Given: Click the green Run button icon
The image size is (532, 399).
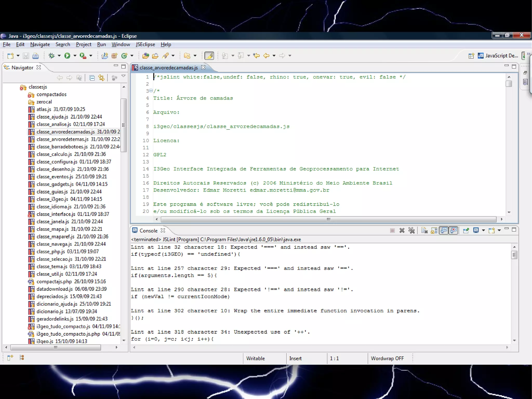Looking at the screenshot, I should 67,56.
